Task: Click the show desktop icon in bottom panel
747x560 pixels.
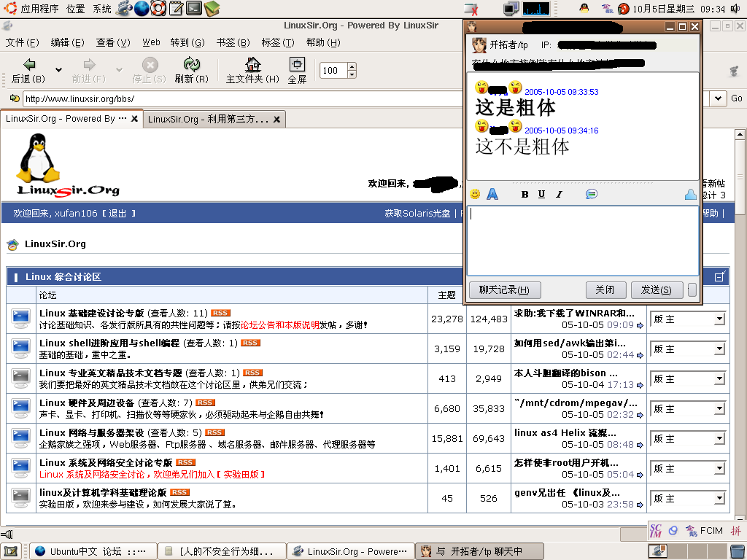Action: click(10, 552)
